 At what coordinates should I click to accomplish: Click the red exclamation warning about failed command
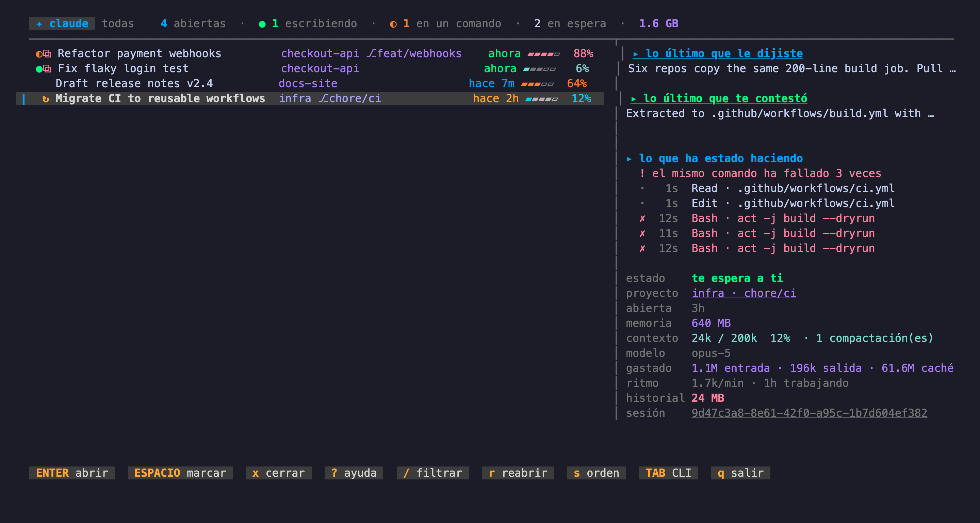[x=642, y=173]
